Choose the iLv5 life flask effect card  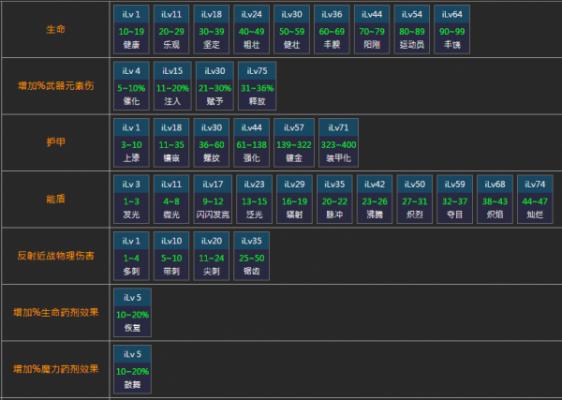132,313
